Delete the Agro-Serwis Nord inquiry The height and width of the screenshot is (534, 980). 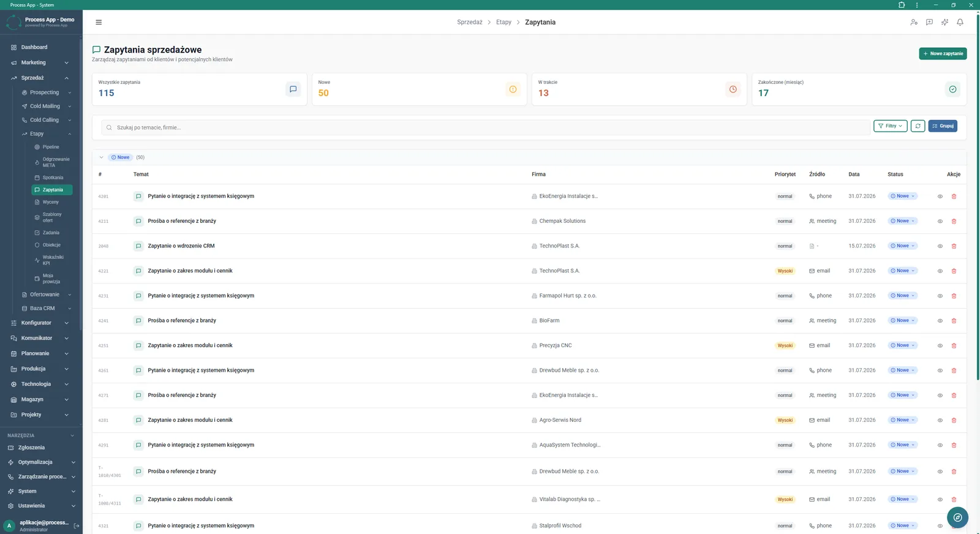(x=954, y=420)
